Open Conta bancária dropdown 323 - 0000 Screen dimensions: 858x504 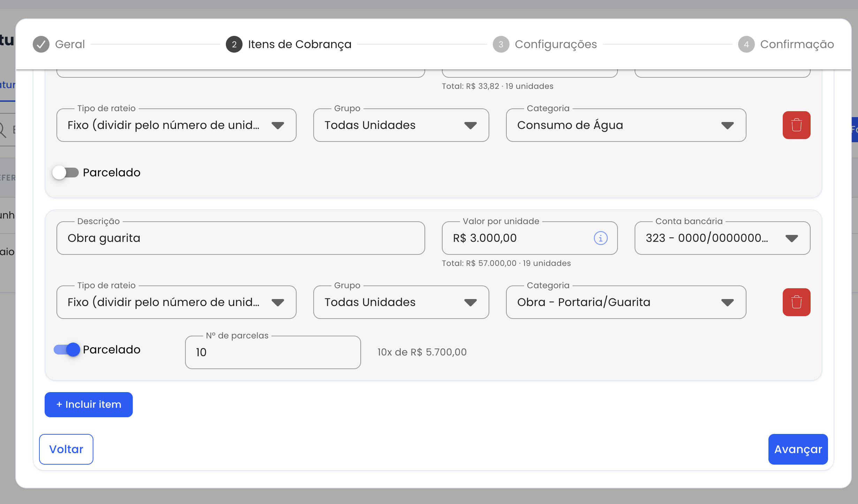tap(722, 238)
